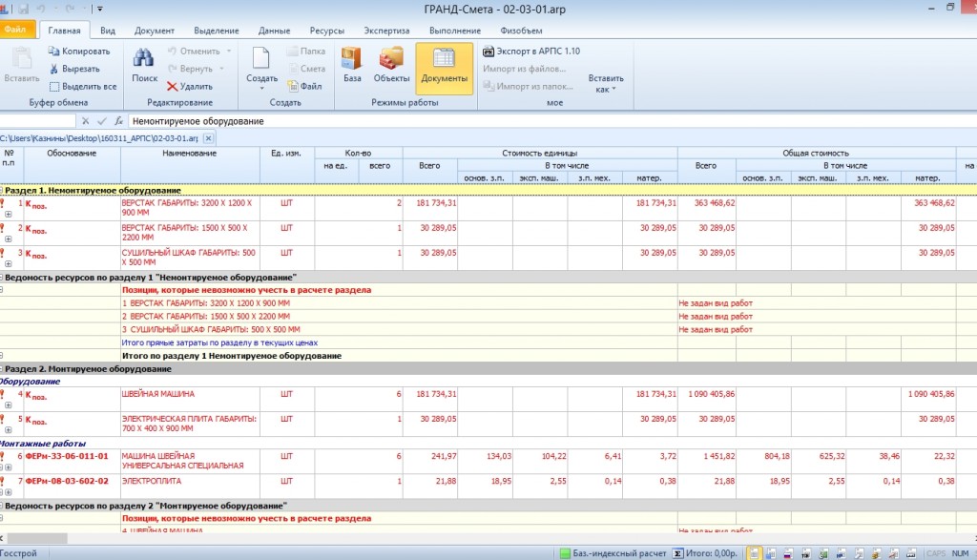Delete selection using the red Удалить cross
The height and width of the screenshot is (560, 977).
(172, 87)
